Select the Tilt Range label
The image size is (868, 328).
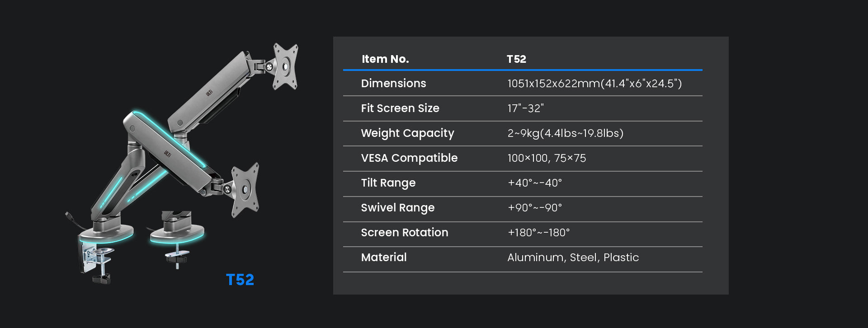pos(388,183)
